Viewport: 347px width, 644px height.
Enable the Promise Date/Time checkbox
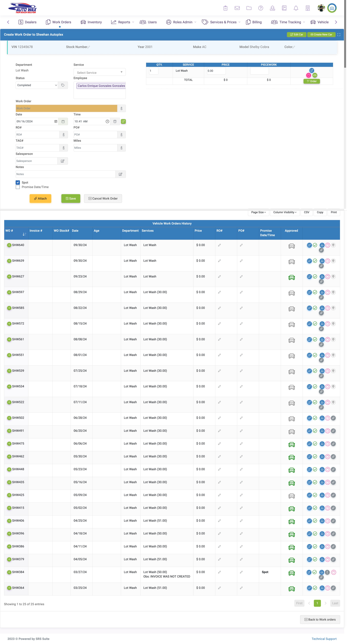[x=18, y=187]
